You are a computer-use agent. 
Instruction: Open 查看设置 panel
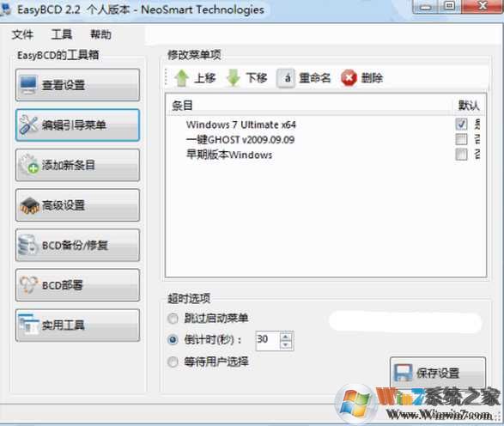[77, 85]
